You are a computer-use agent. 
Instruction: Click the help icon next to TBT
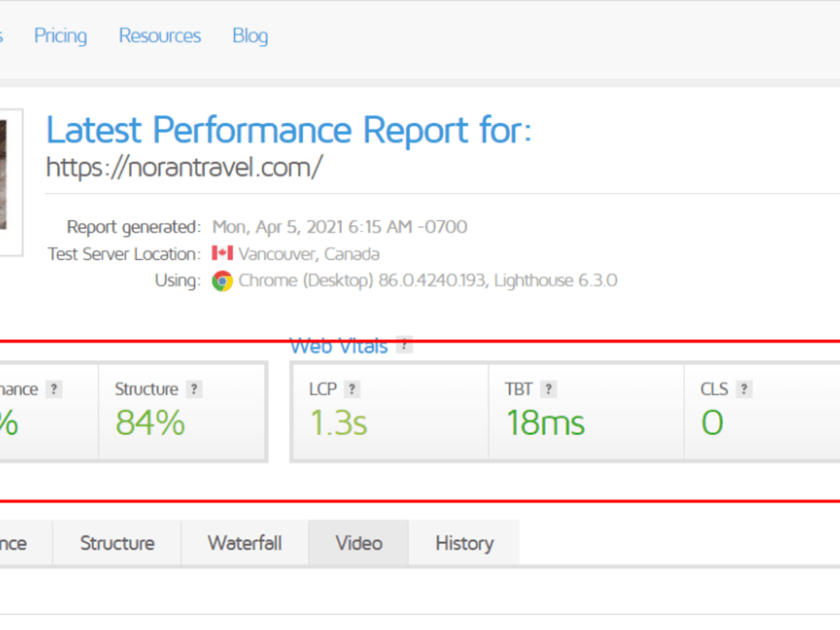pos(549,389)
